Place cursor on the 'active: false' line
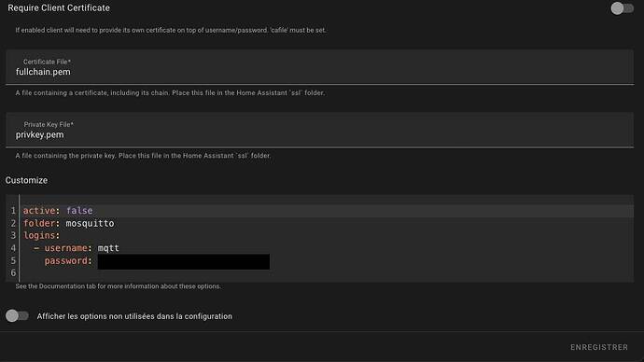 tap(328, 211)
